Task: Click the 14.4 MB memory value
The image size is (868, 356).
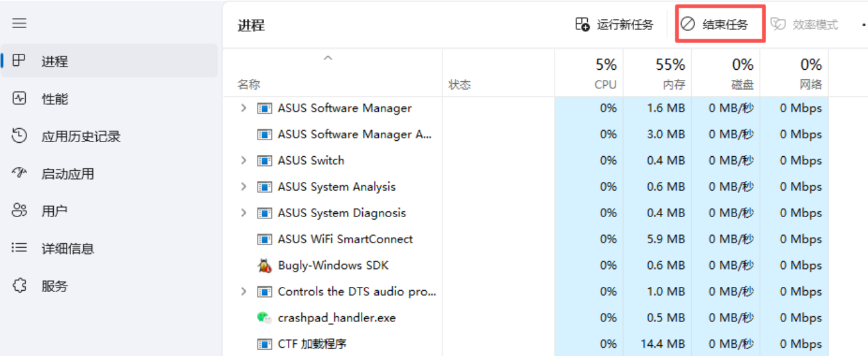Action: (664, 344)
